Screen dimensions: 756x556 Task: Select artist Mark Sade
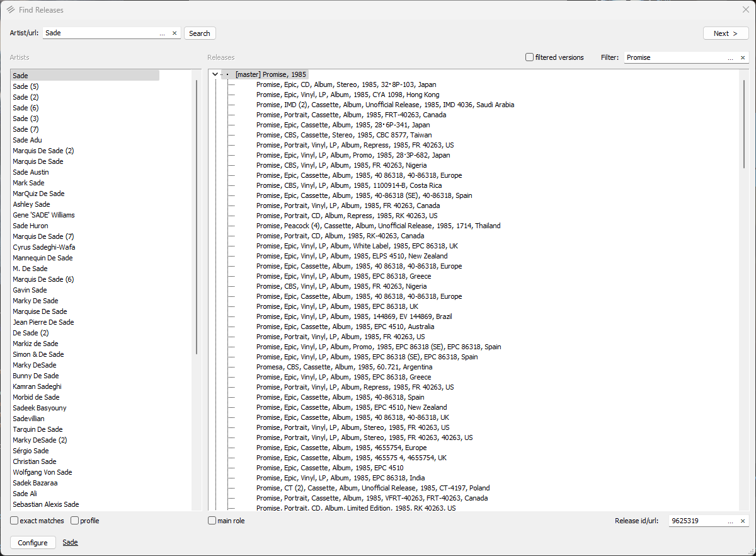(x=28, y=183)
